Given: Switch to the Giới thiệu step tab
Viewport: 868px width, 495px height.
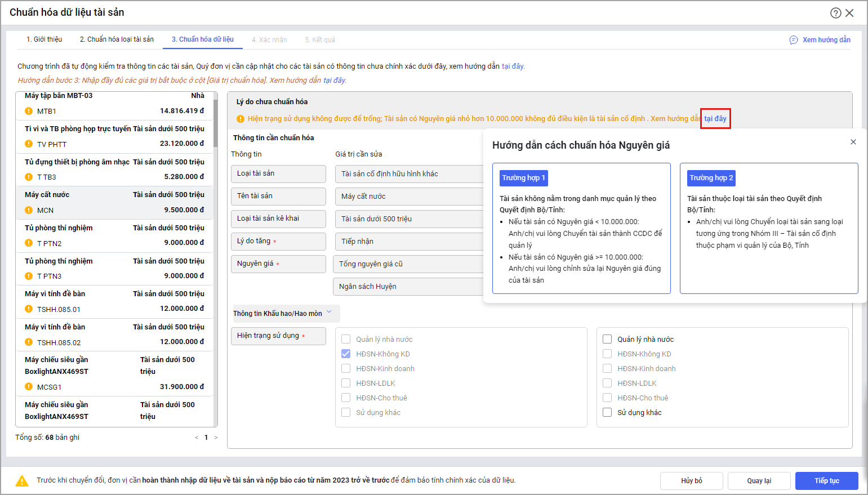Looking at the screenshot, I should [44, 39].
